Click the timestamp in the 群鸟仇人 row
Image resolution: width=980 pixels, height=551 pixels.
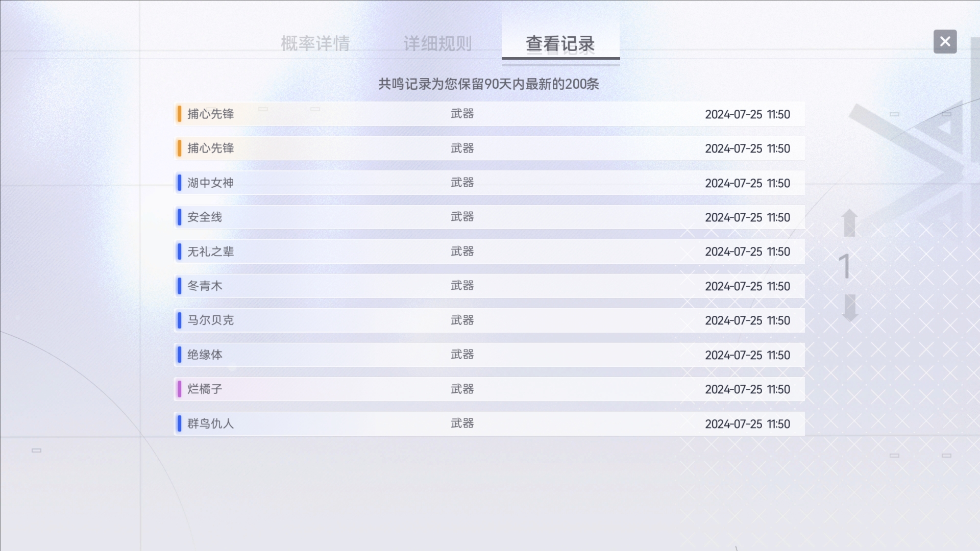click(747, 424)
